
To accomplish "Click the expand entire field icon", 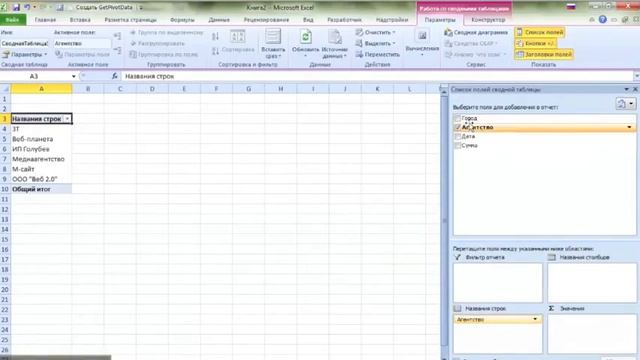I will coord(118,36).
